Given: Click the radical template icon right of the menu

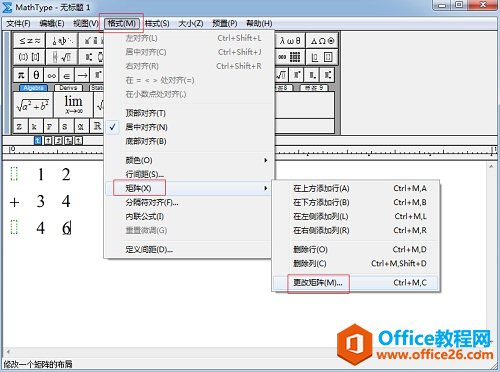Looking at the screenshot, I should (x=281, y=75).
